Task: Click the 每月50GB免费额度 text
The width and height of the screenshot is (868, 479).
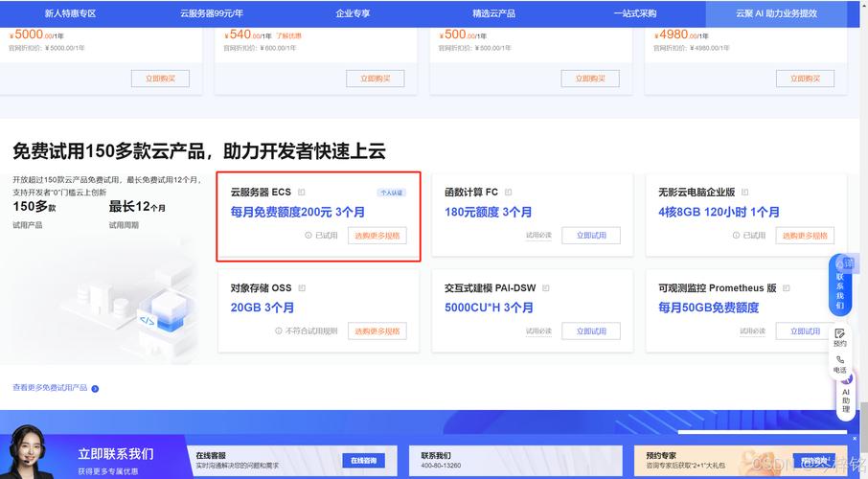Action: coord(709,308)
